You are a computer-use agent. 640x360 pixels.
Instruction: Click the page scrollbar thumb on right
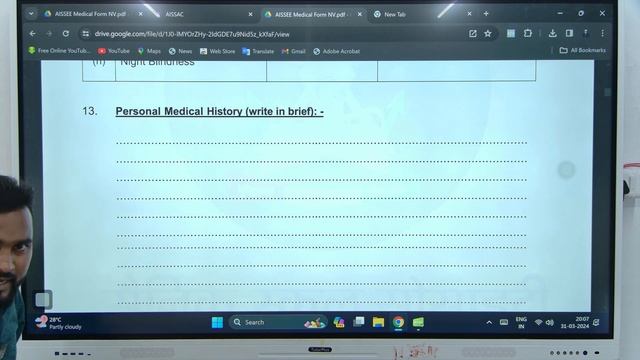(x=607, y=92)
